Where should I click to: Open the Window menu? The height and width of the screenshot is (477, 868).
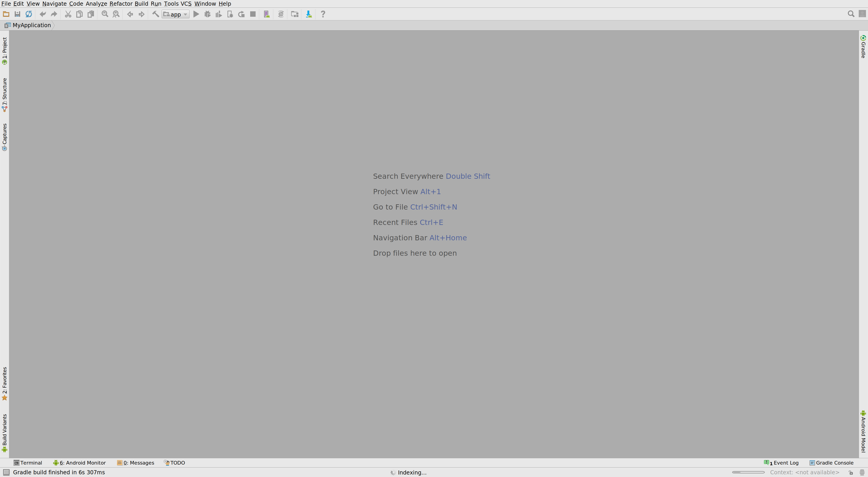(205, 4)
